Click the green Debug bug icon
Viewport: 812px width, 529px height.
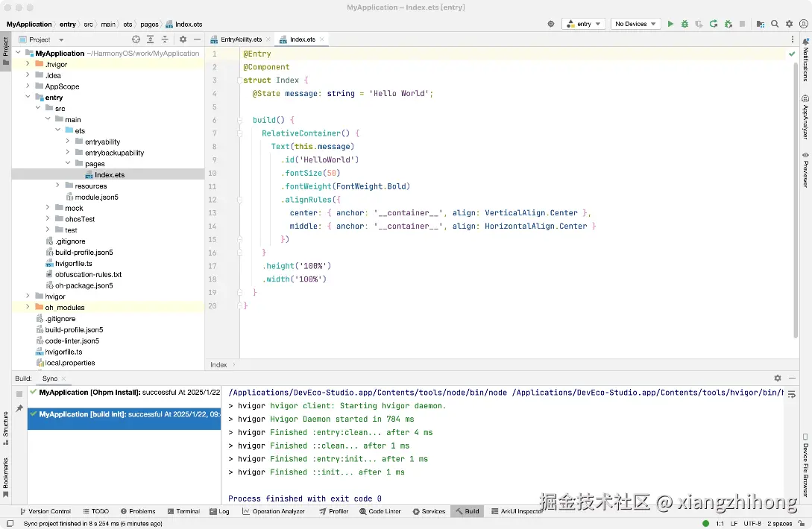pyautogui.click(x=684, y=24)
